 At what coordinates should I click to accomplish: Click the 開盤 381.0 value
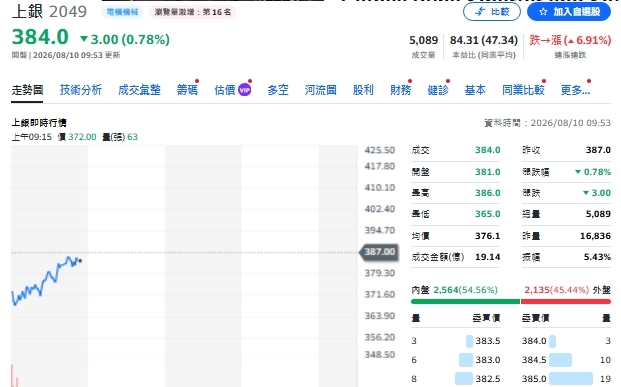point(488,172)
